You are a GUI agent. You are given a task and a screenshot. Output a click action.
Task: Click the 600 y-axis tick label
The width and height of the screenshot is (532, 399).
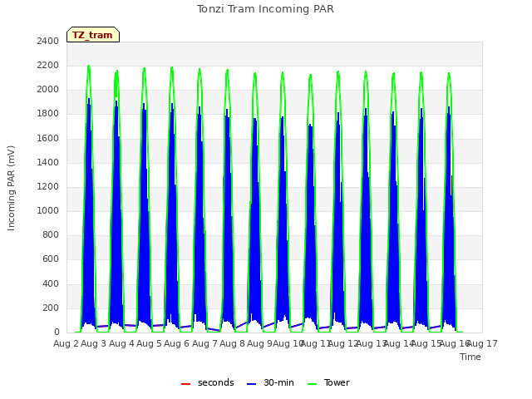click(51, 259)
